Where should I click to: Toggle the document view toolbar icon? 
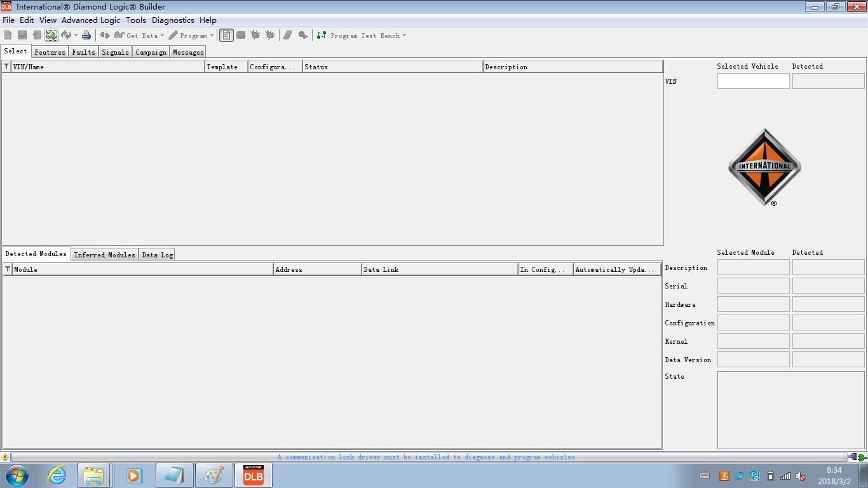click(x=226, y=36)
